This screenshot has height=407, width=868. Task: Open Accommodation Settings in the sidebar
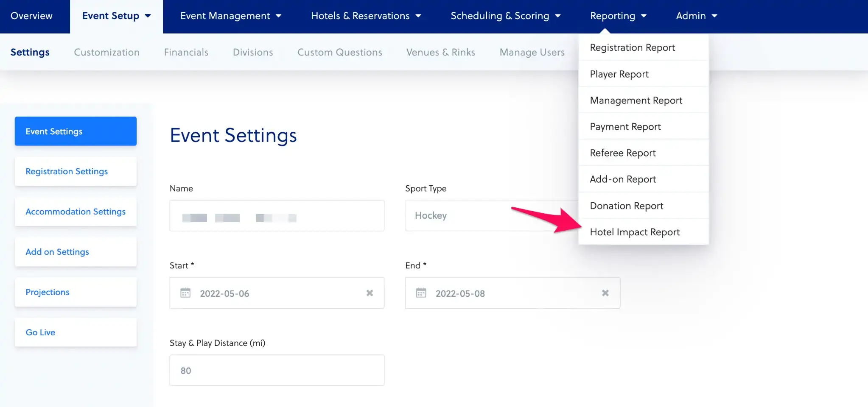click(76, 212)
